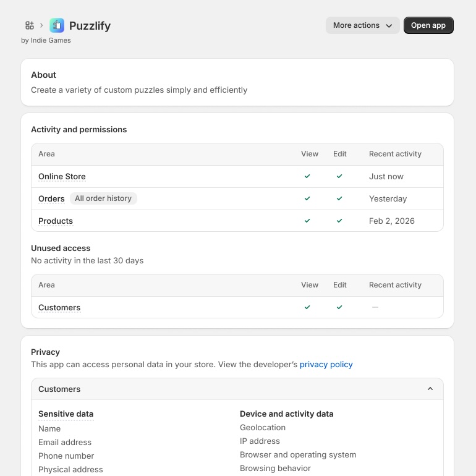476x476 pixels.
Task: Click the apps grid breadcrumb icon
Action: tap(30, 25)
